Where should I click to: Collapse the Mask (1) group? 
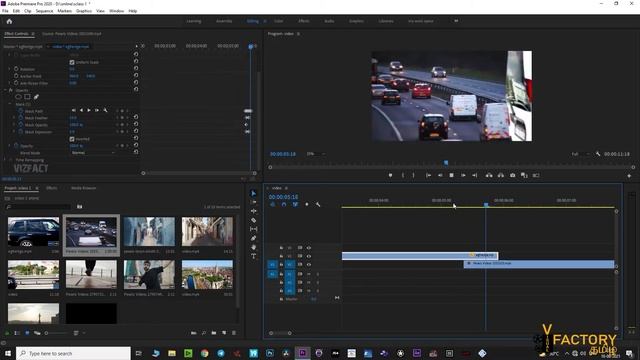point(10,104)
